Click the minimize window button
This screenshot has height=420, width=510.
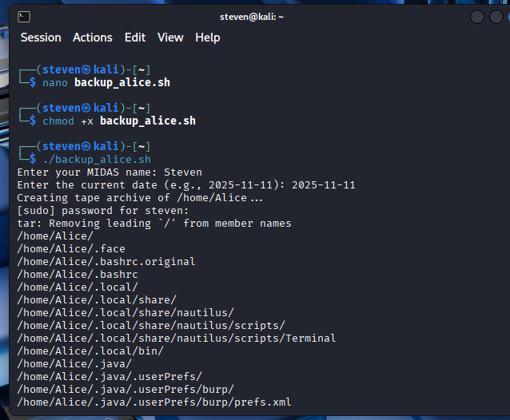click(x=477, y=17)
